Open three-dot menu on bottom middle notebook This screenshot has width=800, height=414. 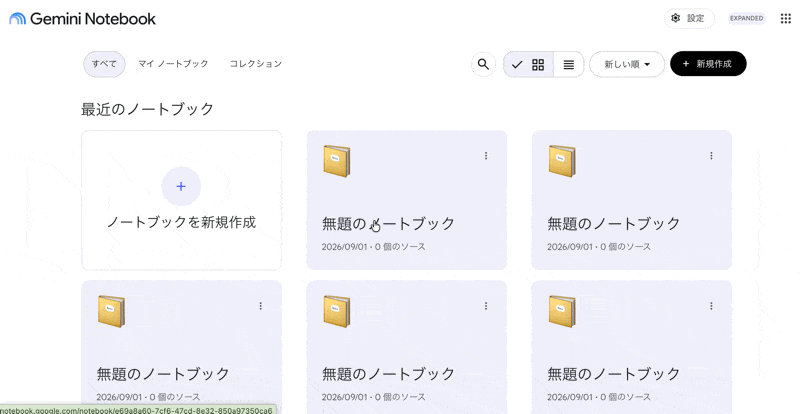click(x=486, y=306)
